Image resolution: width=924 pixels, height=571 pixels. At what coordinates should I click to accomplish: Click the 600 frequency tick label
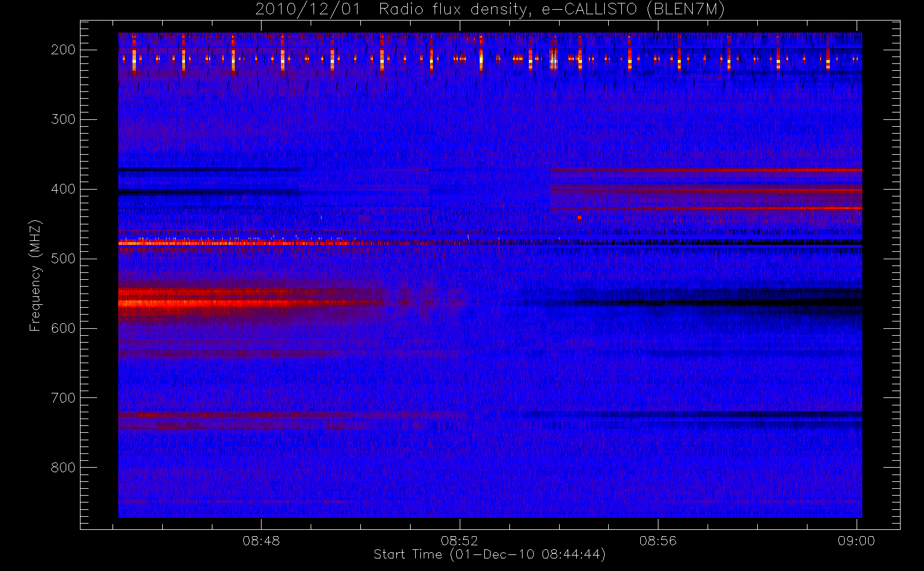click(x=63, y=328)
